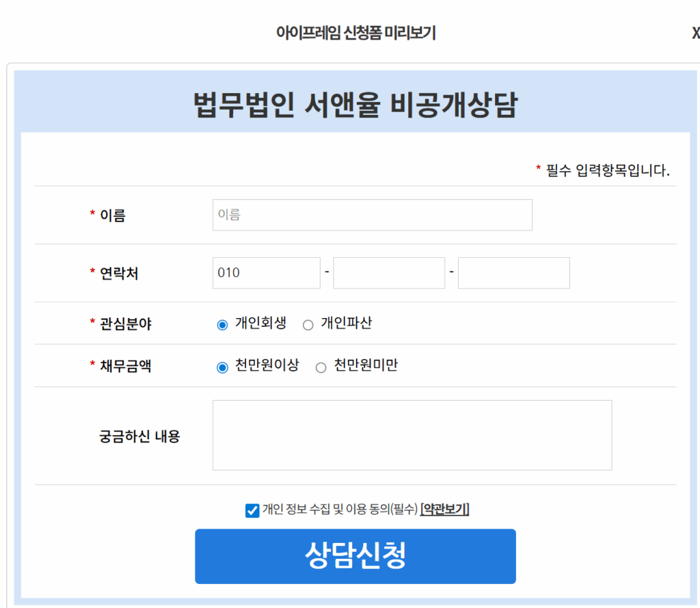Select the 개인파산 radio button
This screenshot has height=608, width=700.
308,325
